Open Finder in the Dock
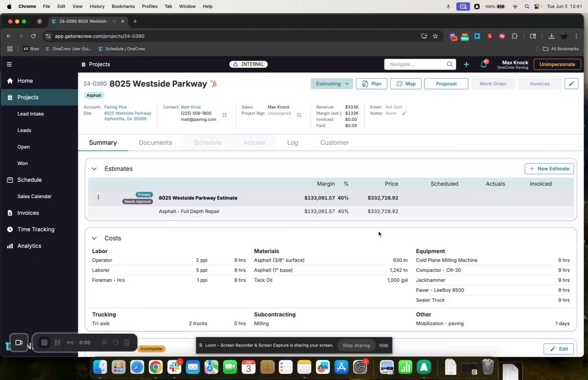The height and width of the screenshot is (380, 588). point(100,367)
